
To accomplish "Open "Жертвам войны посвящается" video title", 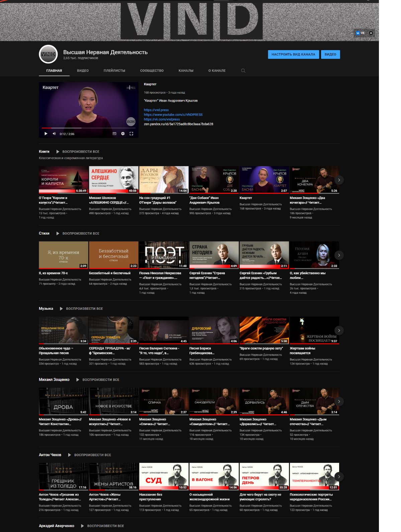I will tap(302, 351).
